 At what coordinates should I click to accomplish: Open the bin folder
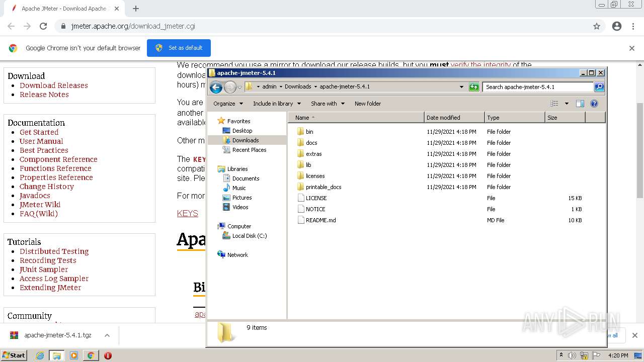[309, 132]
